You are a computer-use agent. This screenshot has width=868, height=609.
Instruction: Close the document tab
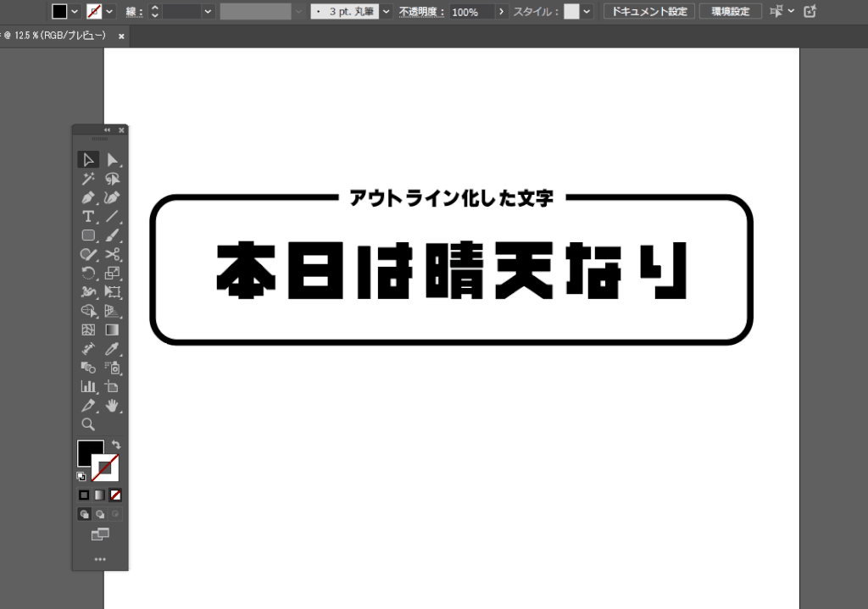tap(121, 36)
